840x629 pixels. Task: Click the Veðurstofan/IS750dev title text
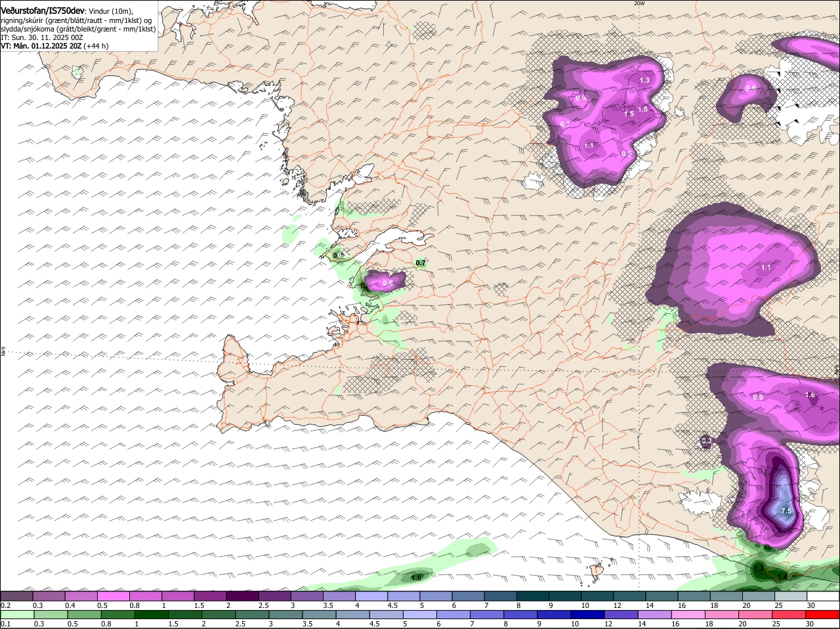point(43,11)
